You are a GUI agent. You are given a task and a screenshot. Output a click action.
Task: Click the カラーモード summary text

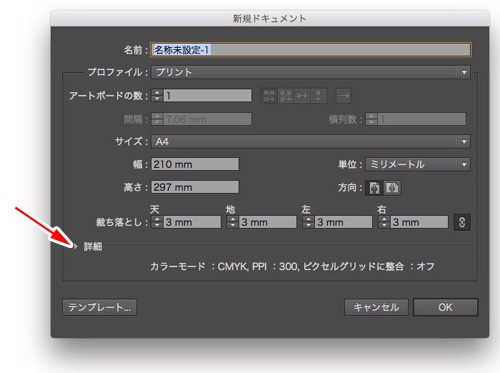click(292, 267)
